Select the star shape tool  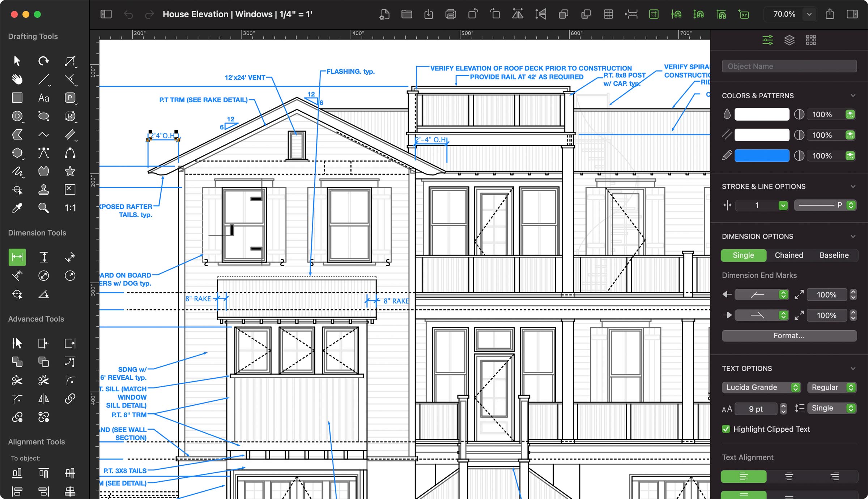[x=70, y=171]
